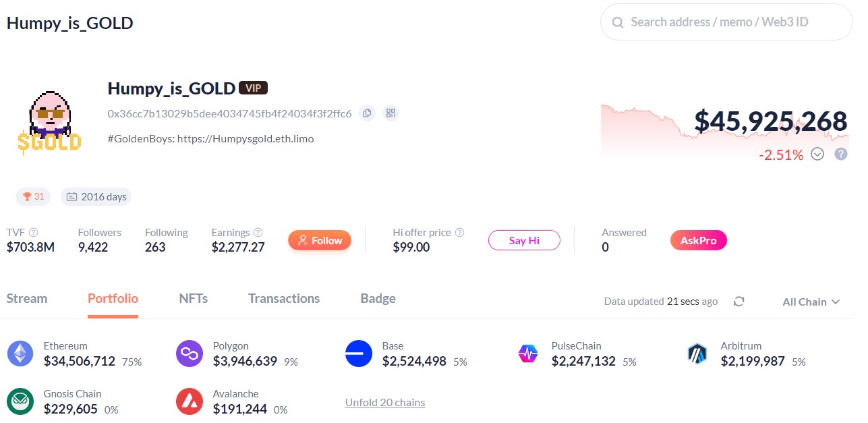Viewport: 868px width, 423px height.
Task: Open the NFTs tab
Action: pos(193,298)
